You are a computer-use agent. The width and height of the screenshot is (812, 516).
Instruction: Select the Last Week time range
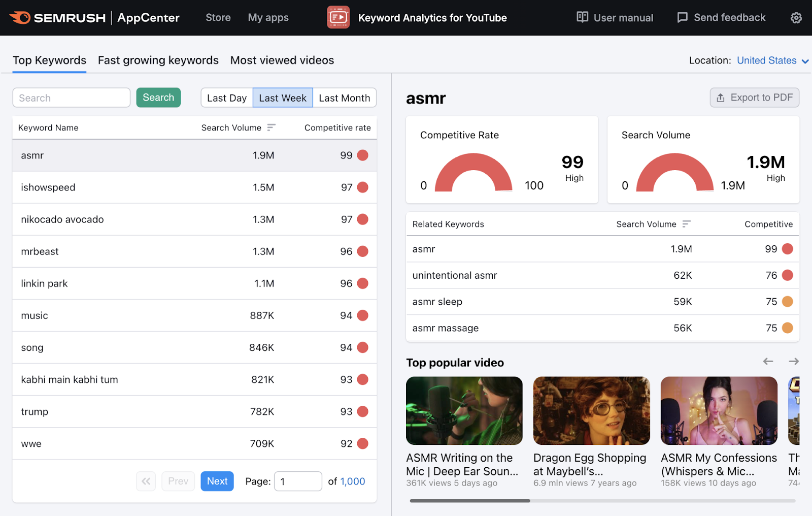coord(283,98)
